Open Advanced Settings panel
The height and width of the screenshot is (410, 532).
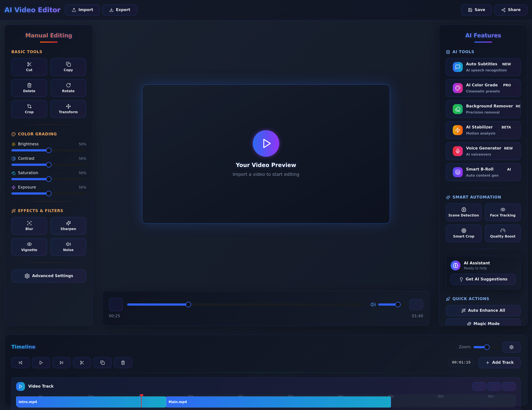[49, 276]
